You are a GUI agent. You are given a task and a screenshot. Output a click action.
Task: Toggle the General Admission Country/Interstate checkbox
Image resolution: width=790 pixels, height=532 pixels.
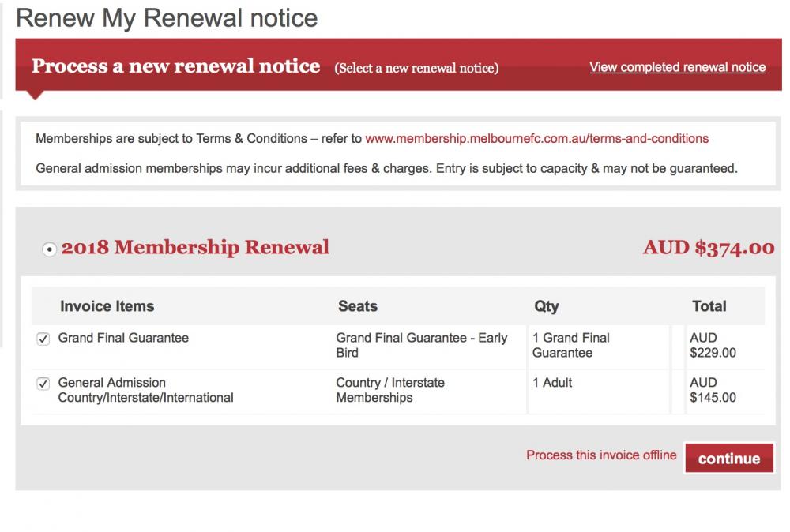click(43, 384)
